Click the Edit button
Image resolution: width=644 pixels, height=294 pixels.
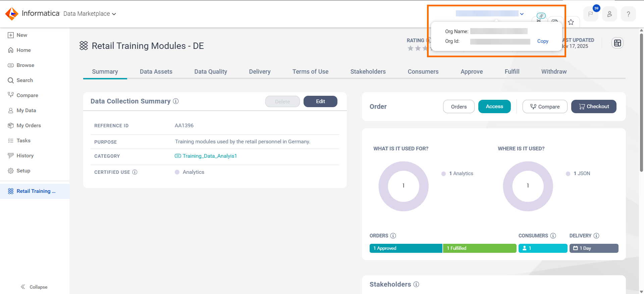coord(320,101)
